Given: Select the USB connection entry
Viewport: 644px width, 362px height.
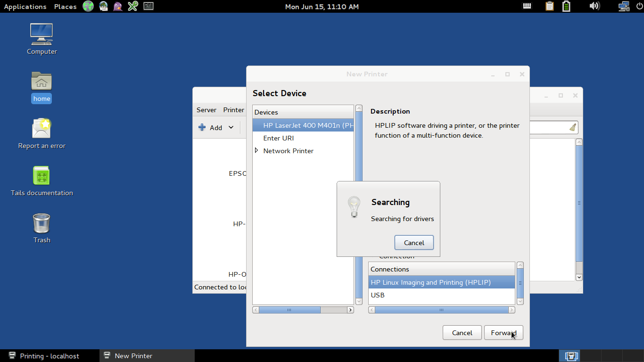Looking at the screenshot, I should pyautogui.click(x=442, y=295).
